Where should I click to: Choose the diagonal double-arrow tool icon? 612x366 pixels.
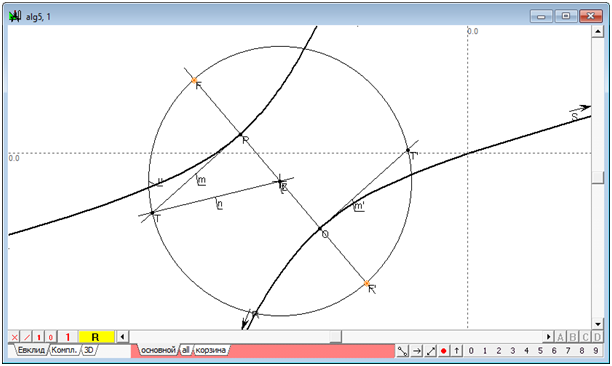pyautogui.click(x=430, y=351)
